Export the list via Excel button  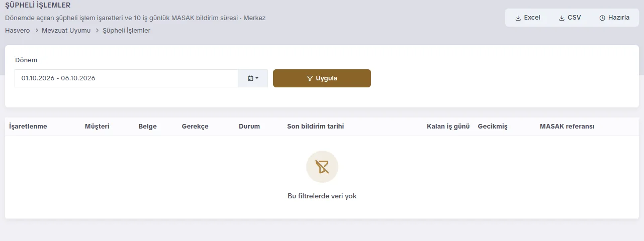click(x=527, y=18)
